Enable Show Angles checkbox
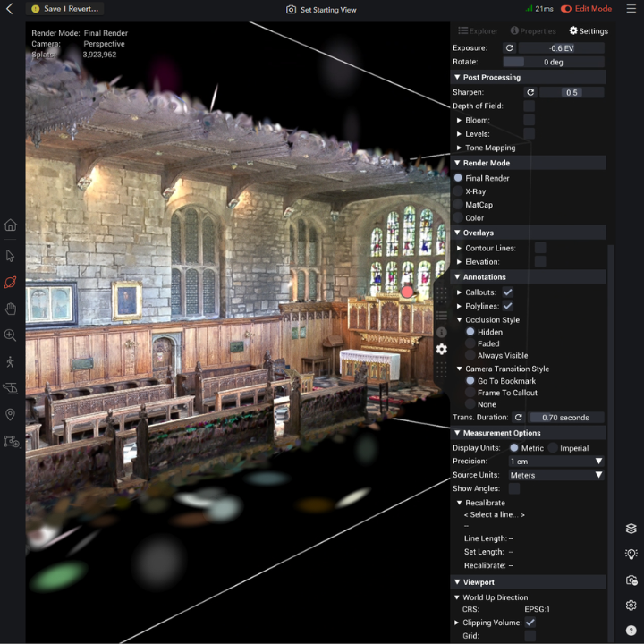644x644 pixels. tap(513, 488)
